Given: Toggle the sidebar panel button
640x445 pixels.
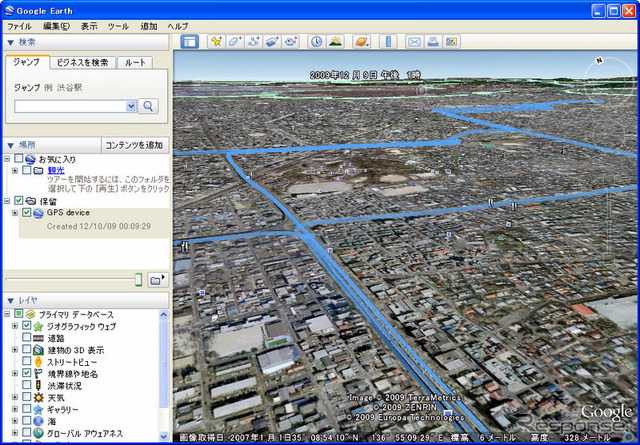Looking at the screenshot, I should [x=189, y=42].
